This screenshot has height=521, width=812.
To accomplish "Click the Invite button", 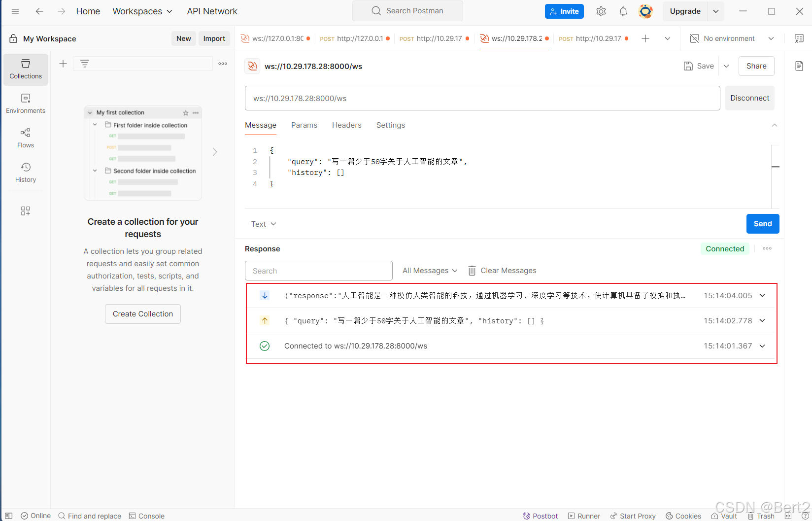I will (564, 11).
